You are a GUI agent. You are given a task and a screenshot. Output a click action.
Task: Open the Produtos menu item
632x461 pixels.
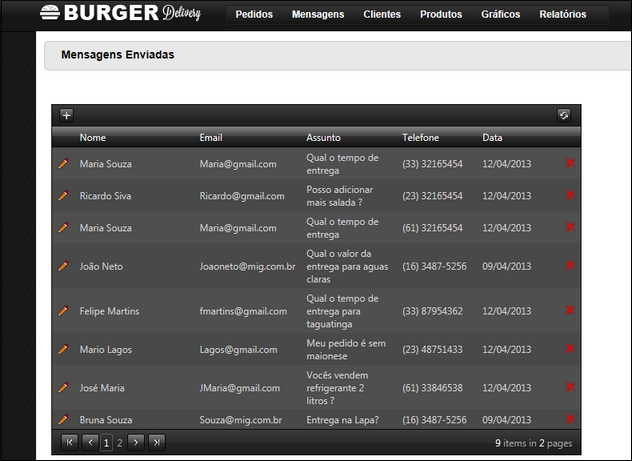(441, 15)
